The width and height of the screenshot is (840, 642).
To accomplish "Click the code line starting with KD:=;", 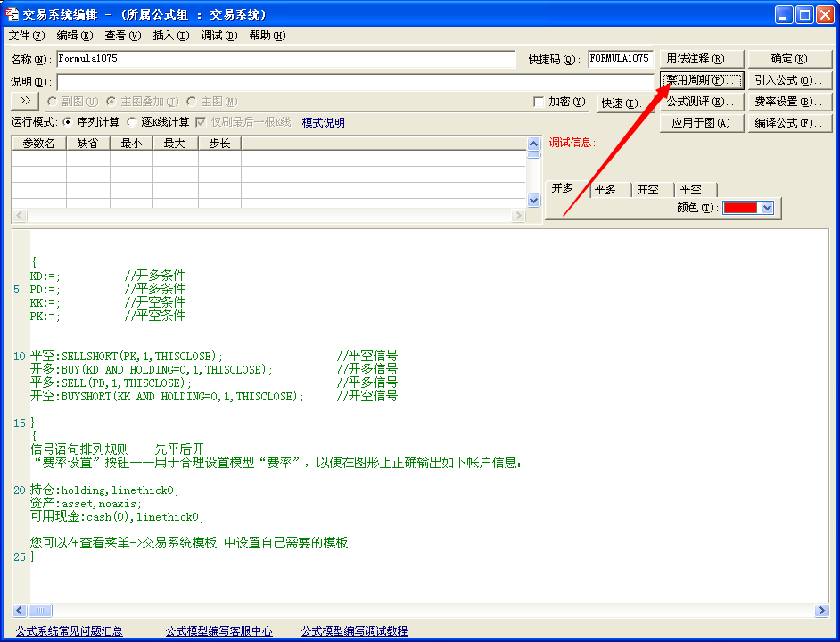I will click(108, 276).
